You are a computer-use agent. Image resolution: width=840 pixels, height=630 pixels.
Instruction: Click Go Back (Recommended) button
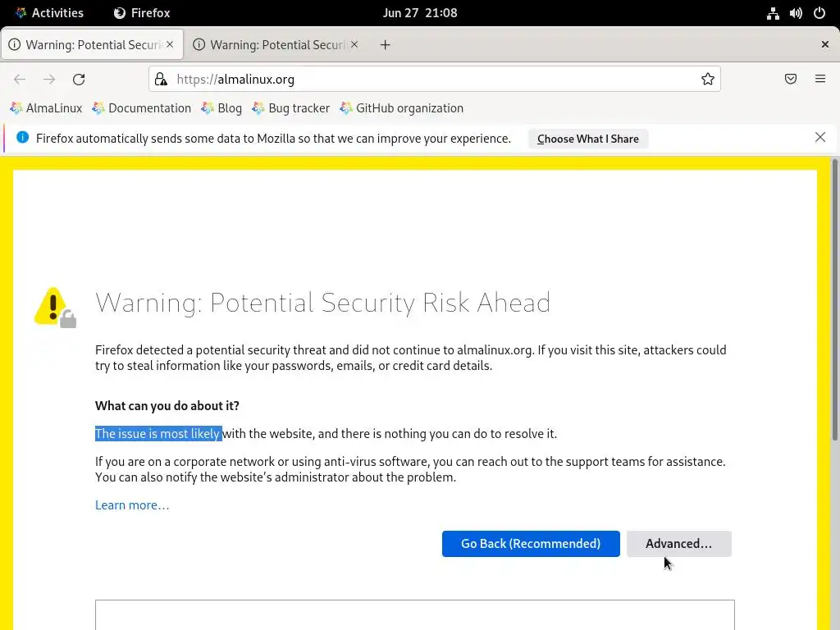pos(531,544)
